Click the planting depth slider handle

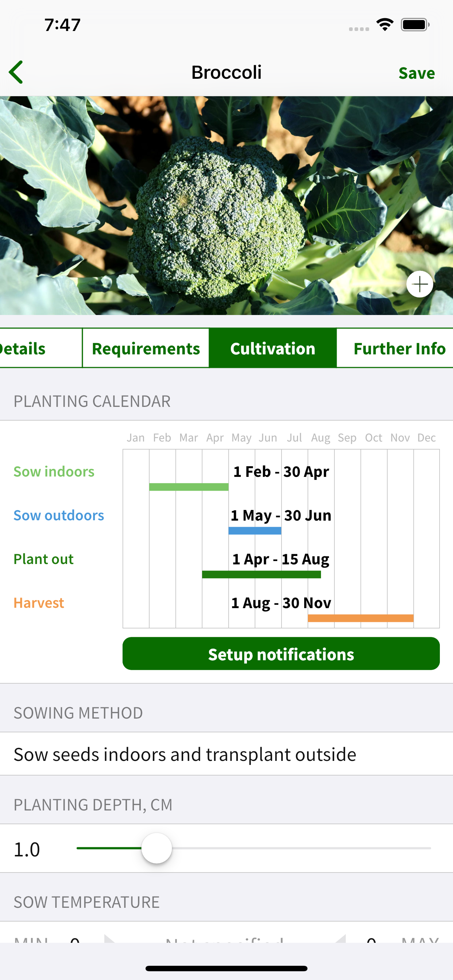(156, 848)
